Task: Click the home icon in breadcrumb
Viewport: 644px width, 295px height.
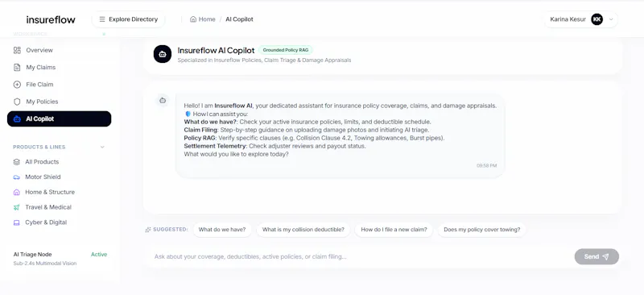Action: click(x=193, y=19)
